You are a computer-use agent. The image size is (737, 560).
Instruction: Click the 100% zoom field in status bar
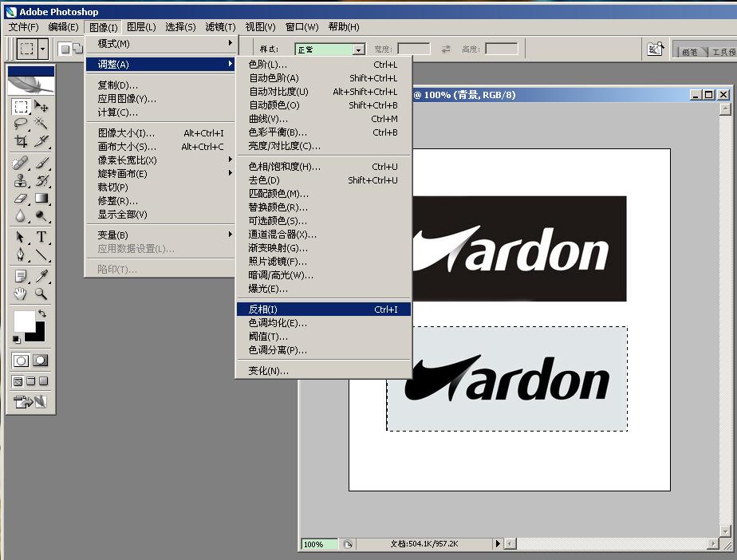click(319, 544)
